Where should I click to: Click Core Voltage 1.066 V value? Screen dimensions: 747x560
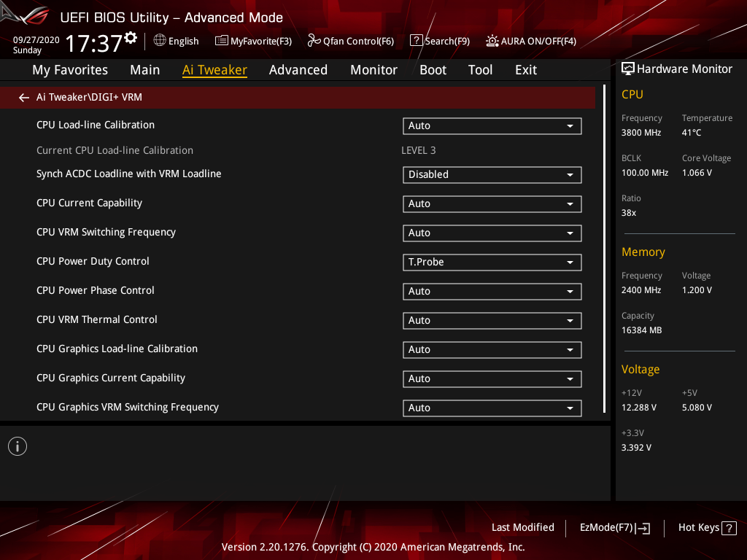click(697, 173)
